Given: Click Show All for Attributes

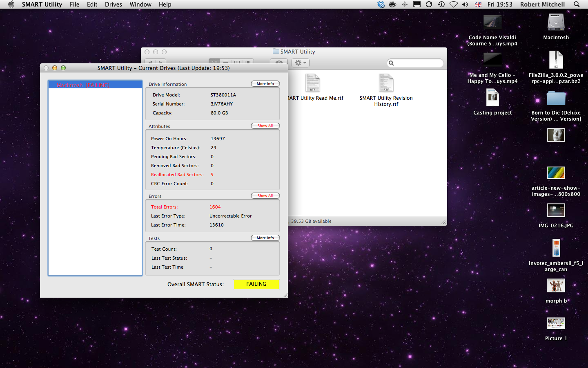Looking at the screenshot, I should pyautogui.click(x=265, y=126).
